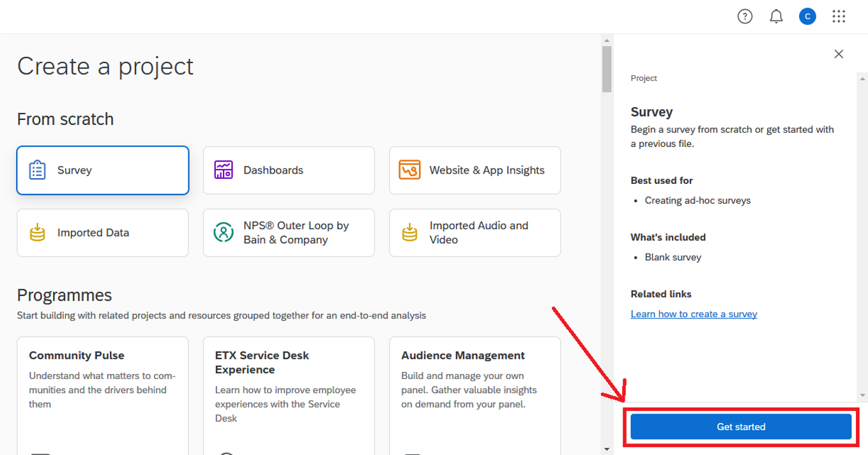This screenshot has height=455, width=868.
Task: Open the user account avatar
Action: 807,17
